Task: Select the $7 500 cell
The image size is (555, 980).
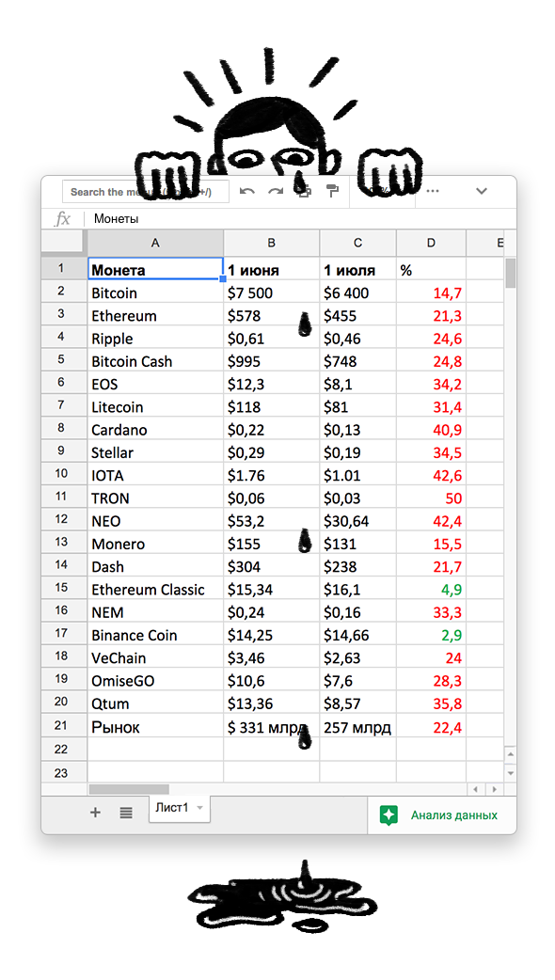Action: click(271, 292)
